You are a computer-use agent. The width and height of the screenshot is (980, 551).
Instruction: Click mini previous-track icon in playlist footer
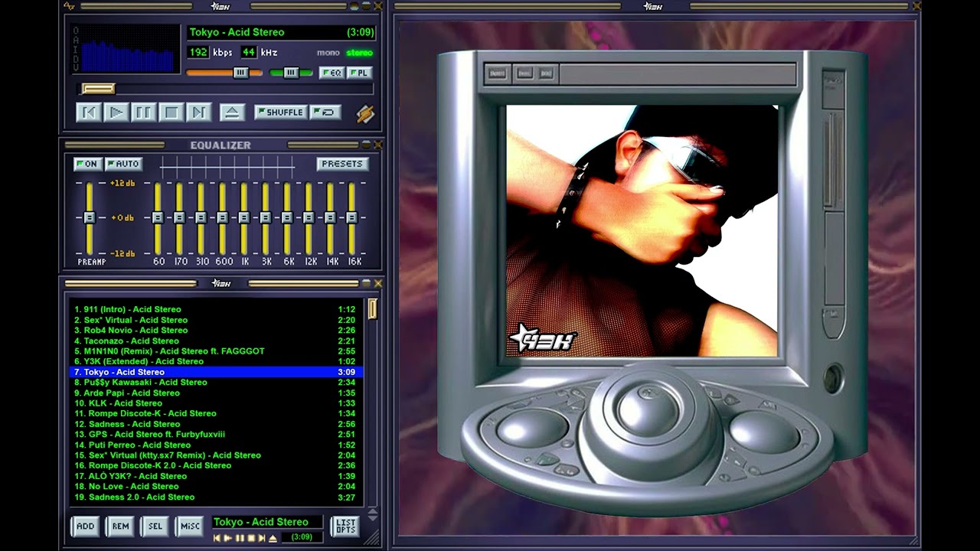tap(217, 538)
